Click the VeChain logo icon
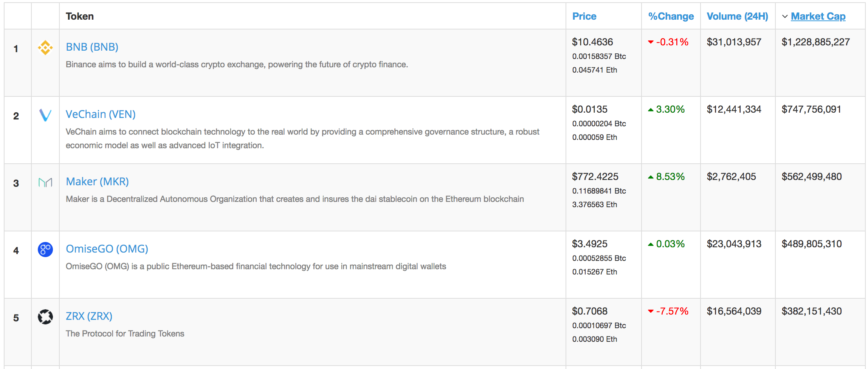Image resolution: width=868 pixels, height=369 pixels. [45, 116]
